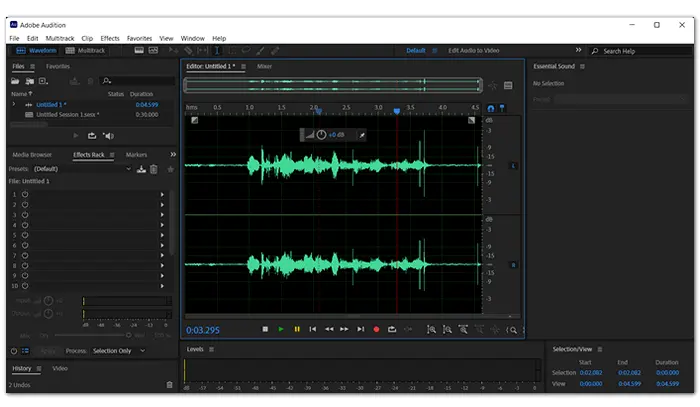
Task: Open file icon in Files panel
Action: (15, 81)
